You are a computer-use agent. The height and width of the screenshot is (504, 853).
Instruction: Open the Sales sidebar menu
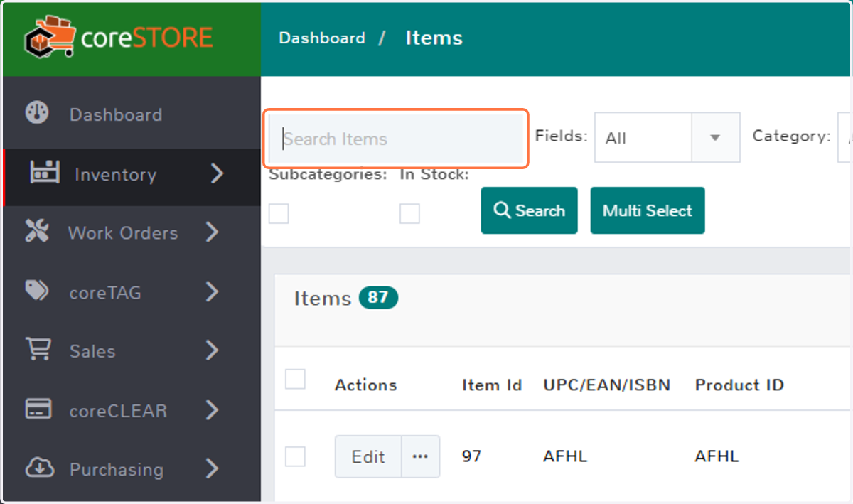coord(132,350)
